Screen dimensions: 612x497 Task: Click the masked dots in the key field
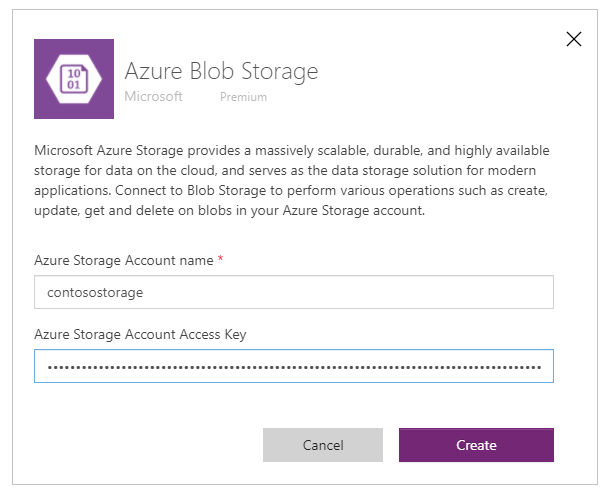[294, 367]
